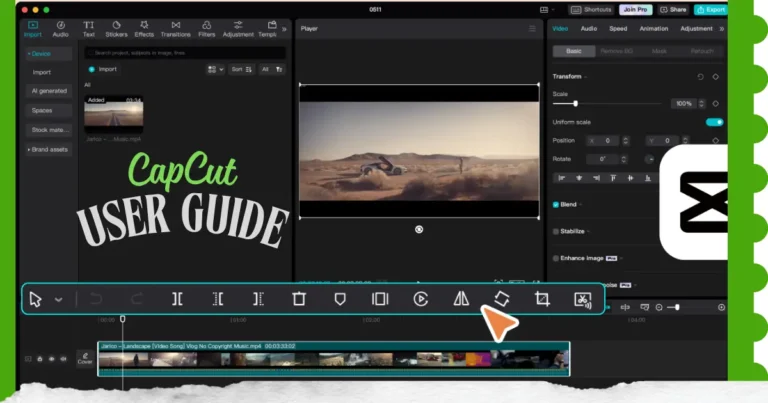Screen dimensions: 768x403
Task: Select the Basic sub-tab
Action: (x=574, y=51)
